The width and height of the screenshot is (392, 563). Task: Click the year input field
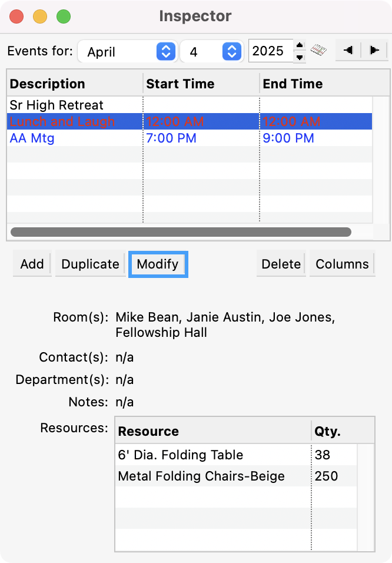270,51
